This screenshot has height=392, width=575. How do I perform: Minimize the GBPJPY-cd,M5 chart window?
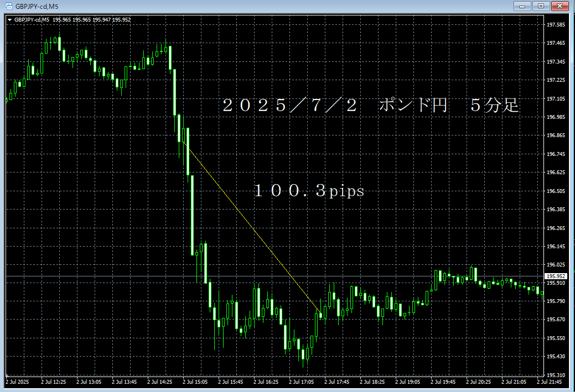coord(522,6)
